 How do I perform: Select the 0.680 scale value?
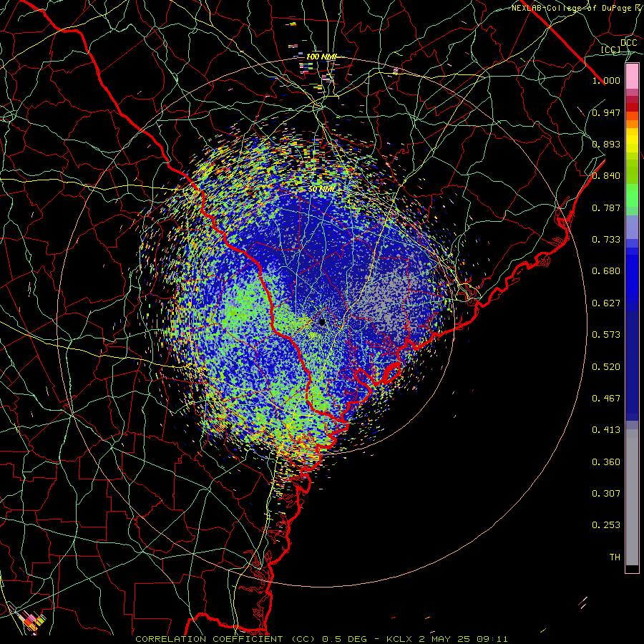point(606,271)
